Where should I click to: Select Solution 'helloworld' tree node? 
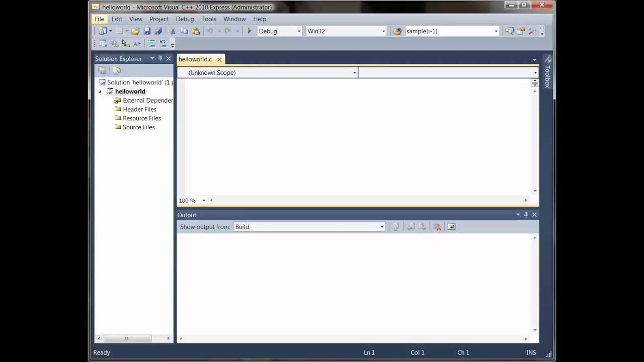click(135, 82)
